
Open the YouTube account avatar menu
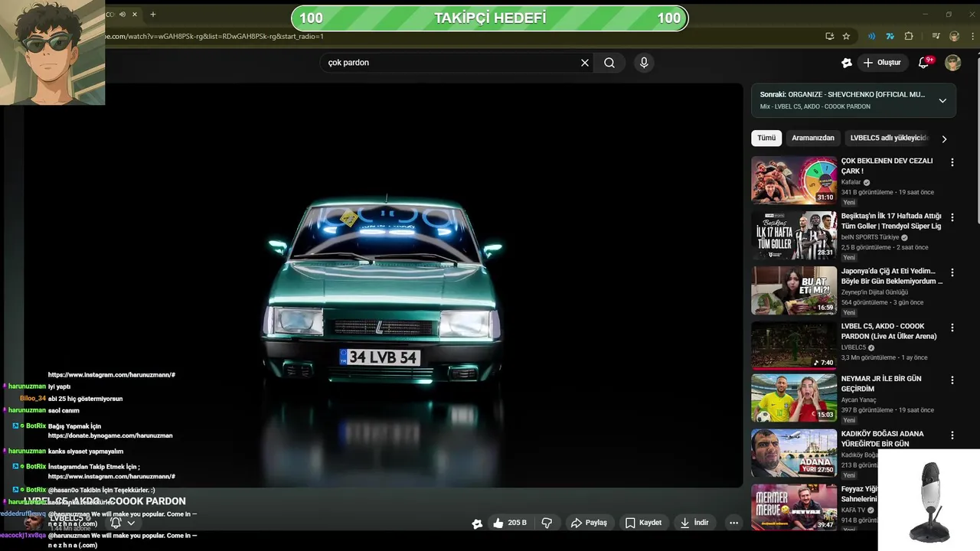tap(952, 63)
